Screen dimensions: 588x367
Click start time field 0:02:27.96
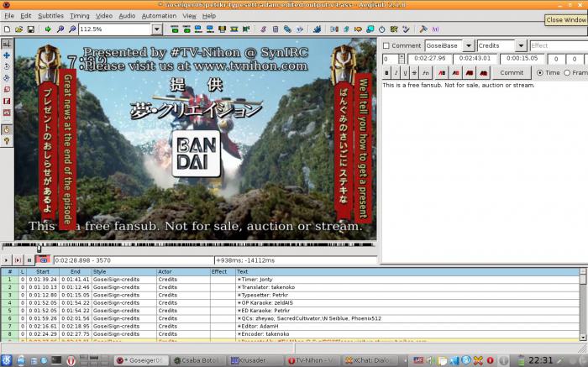point(430,59)
